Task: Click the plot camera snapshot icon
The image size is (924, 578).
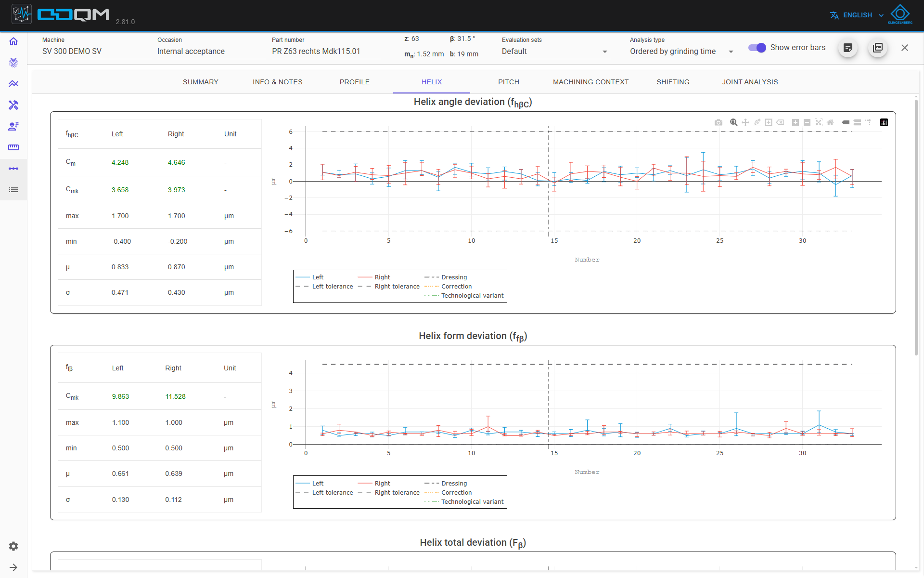Action: click(719, 122)
